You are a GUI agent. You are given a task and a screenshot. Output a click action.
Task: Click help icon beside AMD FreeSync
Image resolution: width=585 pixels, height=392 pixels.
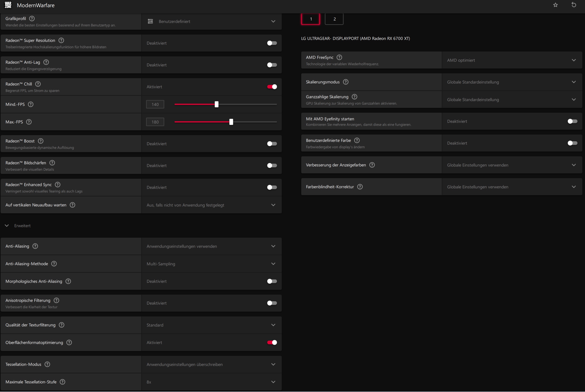tap(339, 58)
